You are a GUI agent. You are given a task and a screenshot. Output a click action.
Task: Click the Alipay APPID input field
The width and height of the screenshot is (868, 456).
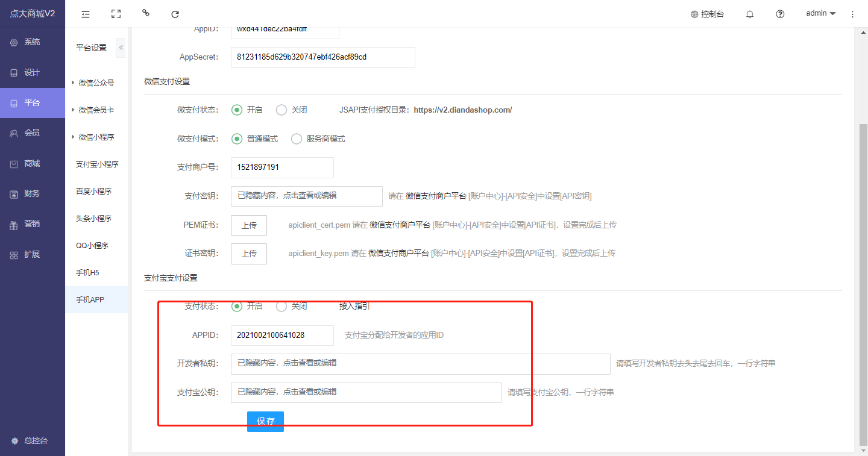click(281, 336)
